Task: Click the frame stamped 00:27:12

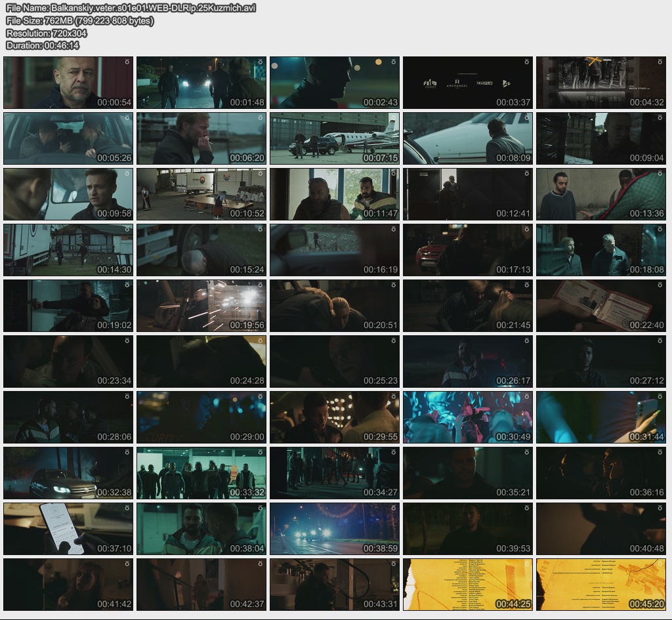Action: [601, 362]
